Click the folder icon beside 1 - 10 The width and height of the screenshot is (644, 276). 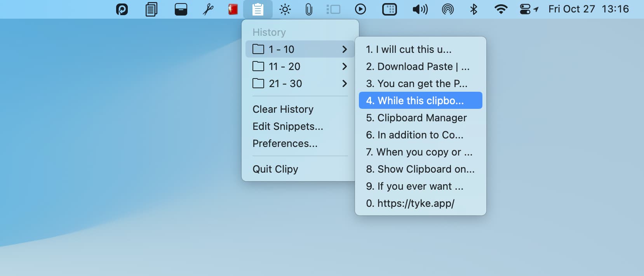pos(258,49)
